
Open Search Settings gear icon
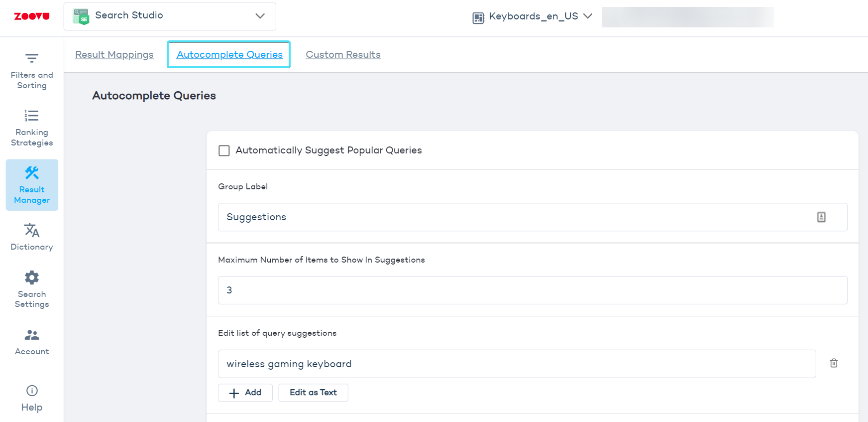click(x=32, y=278)
